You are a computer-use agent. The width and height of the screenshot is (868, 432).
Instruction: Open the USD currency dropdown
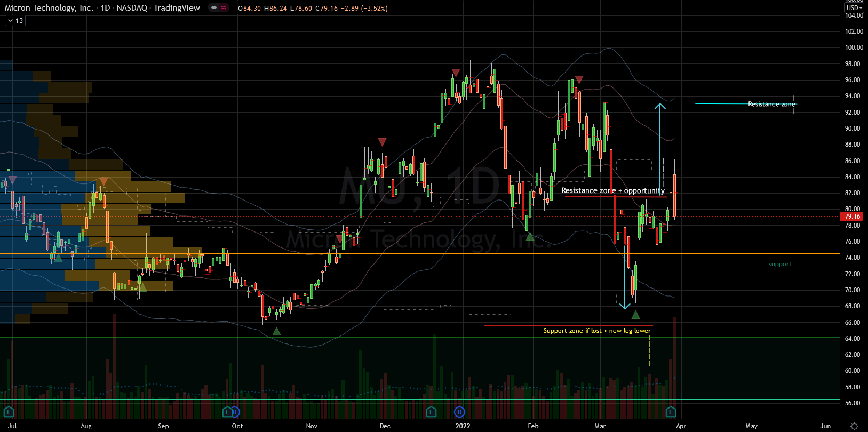854,7
